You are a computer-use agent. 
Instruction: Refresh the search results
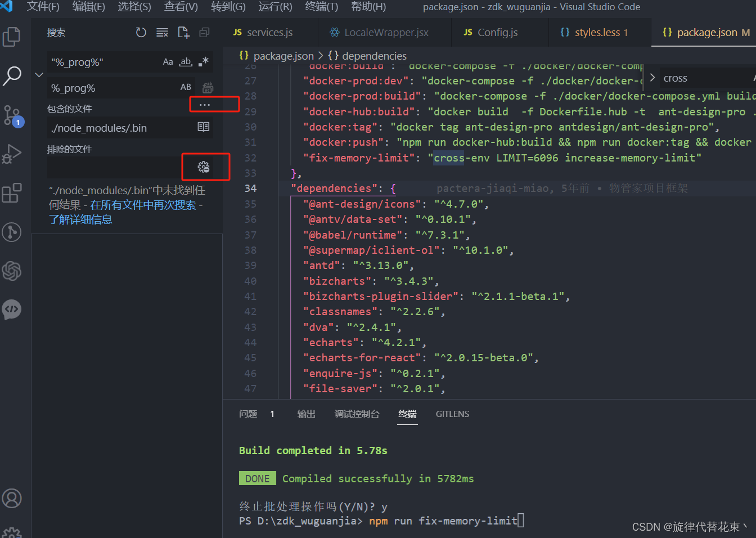tap(141, 33)
